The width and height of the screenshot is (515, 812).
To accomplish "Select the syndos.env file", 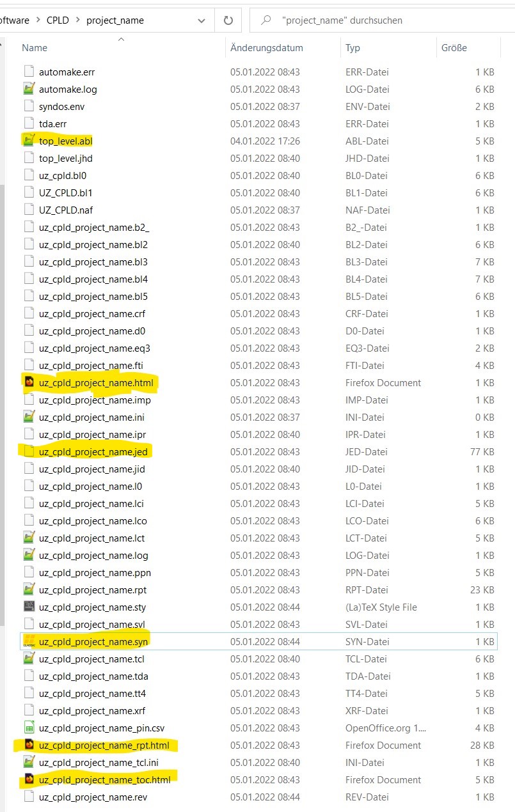I will pyautogui.click(x=61, y=107).
